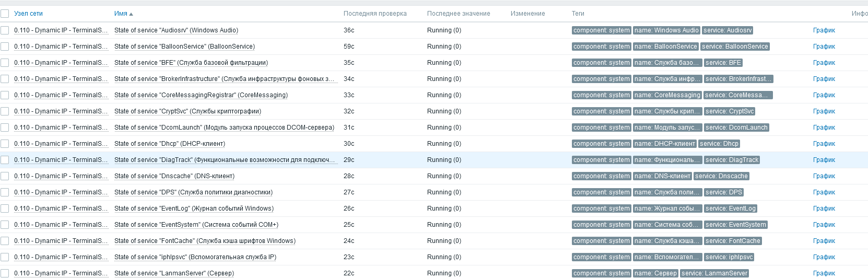The image size is (868, 278).
Task: Filter by the "name: Windows Audio" tag
Action: click(666, 30)
